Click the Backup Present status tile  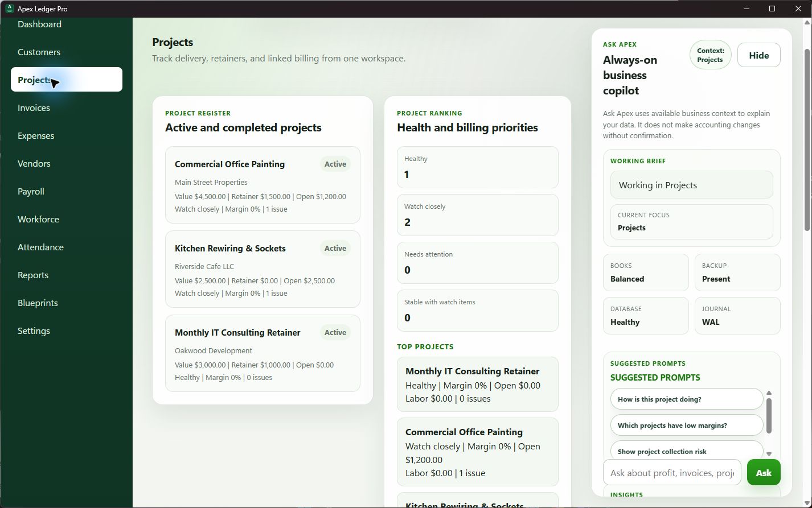tap(737, 272)
